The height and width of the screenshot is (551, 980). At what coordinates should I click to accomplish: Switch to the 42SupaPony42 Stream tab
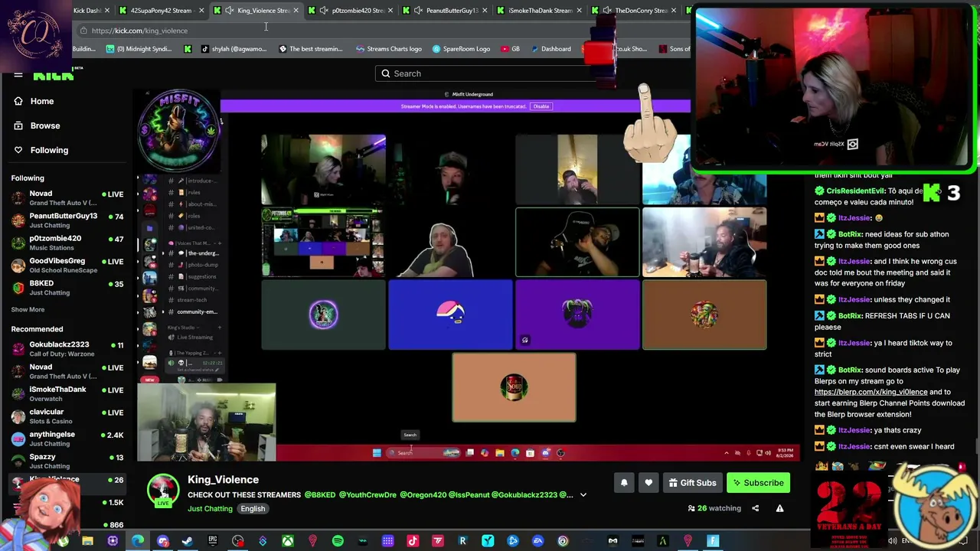(161, 11)
